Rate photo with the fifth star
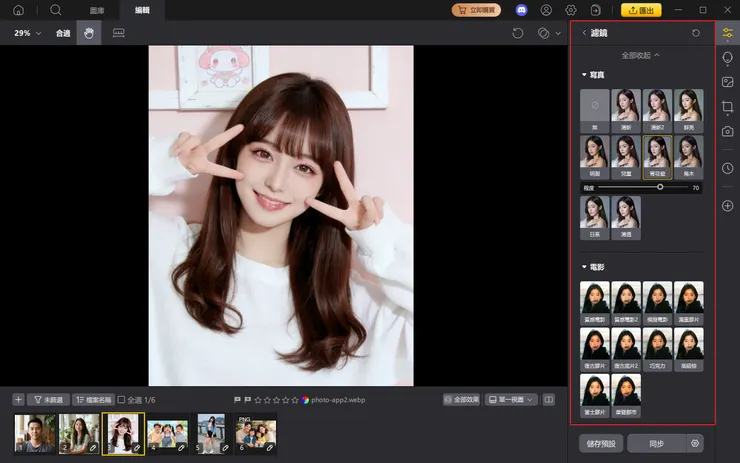 point(295,400)
